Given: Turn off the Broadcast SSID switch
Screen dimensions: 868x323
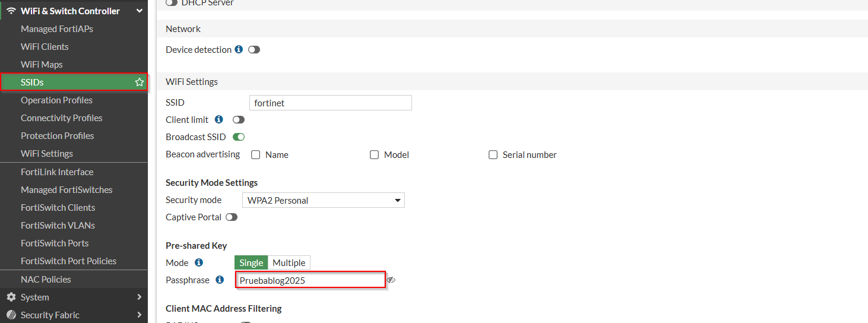Looking at the screenshot, I should click(239, 137).
